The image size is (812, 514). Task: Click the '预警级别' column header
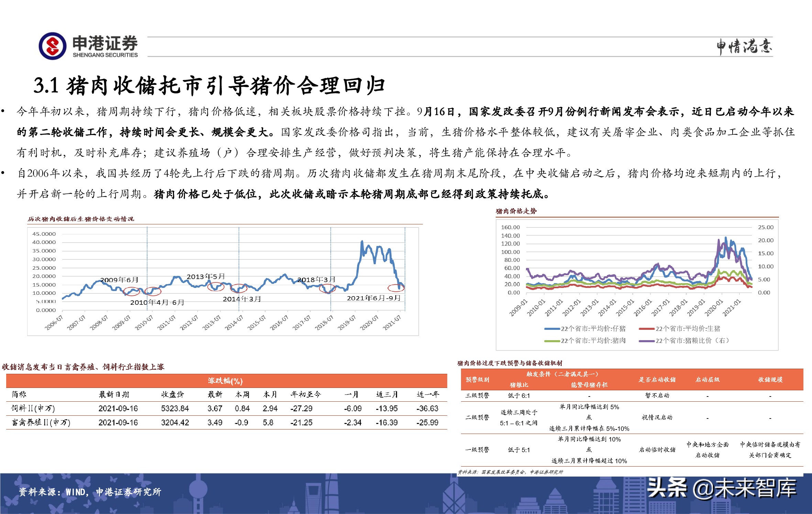click(478, 380)
